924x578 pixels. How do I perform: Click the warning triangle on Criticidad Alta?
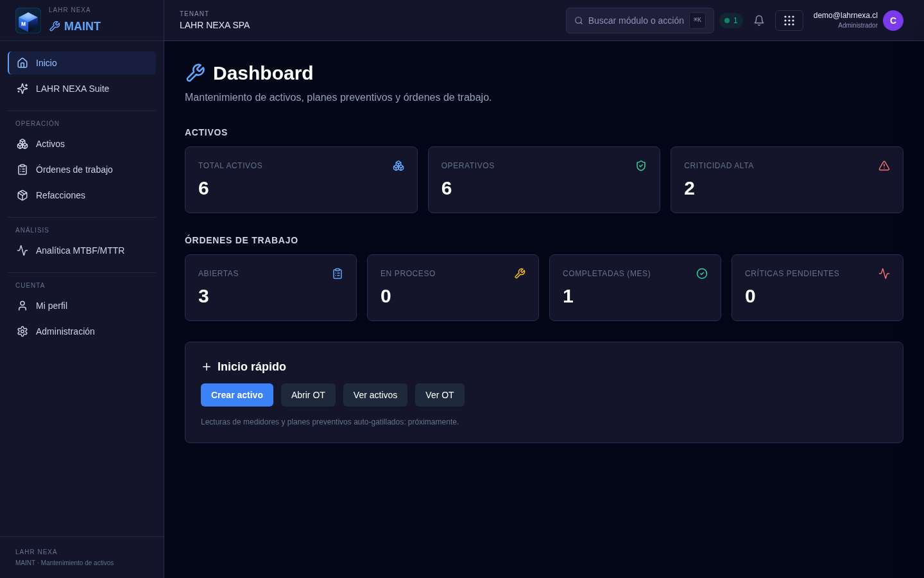884,166
